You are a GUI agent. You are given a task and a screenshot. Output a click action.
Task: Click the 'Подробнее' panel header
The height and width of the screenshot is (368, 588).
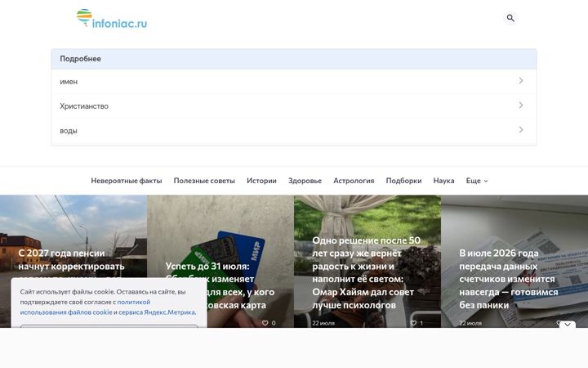click(294, 59)
